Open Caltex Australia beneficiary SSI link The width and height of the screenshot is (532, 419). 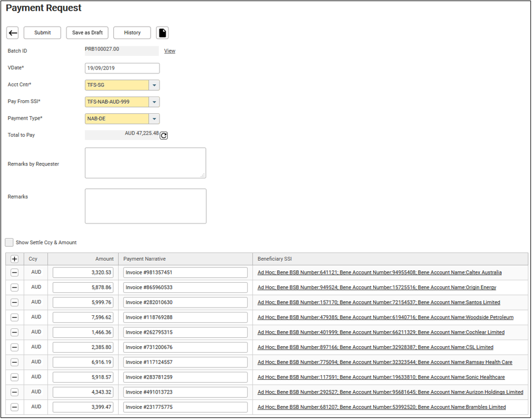(380, 273)
